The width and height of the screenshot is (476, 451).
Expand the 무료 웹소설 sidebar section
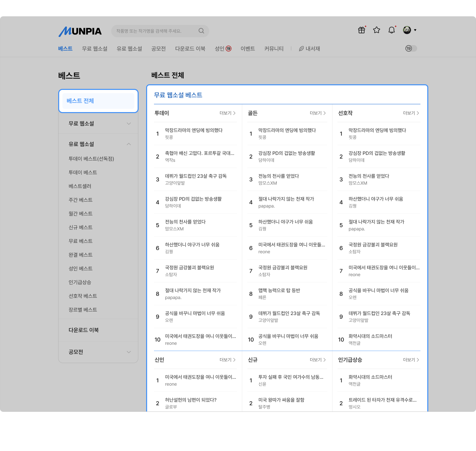pos(98,124)
